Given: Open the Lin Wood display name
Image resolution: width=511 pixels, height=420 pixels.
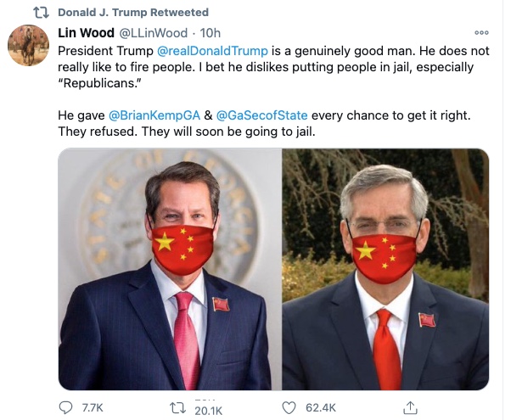Looking at the screenshot, I should coord(86,33).
